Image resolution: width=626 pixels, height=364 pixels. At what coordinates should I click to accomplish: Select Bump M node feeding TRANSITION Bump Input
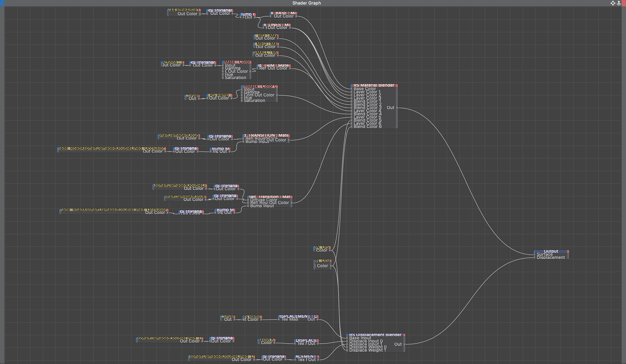(x=220, y=150)
